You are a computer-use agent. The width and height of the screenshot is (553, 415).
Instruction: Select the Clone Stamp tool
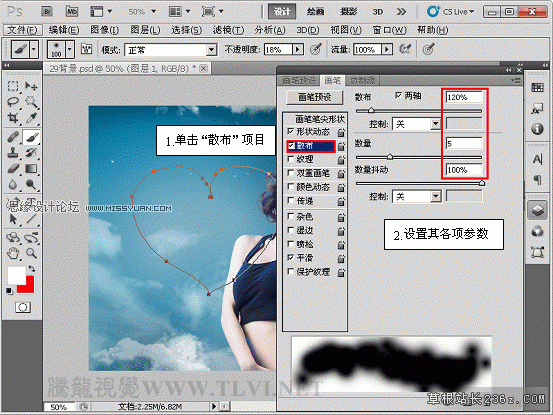pos(13,153)
